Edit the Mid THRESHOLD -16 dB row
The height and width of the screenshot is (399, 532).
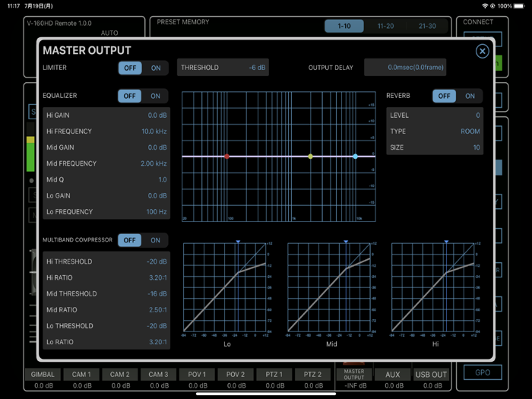pyautogui.click(x=106, y=294)
